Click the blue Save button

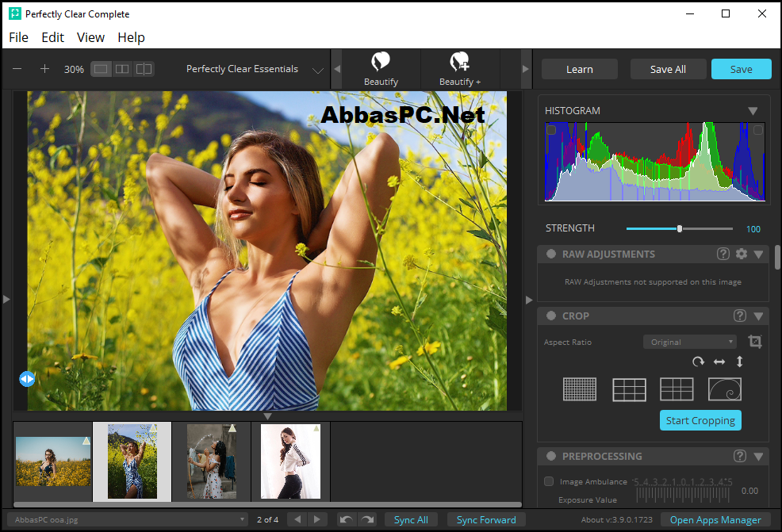point(741,69)
